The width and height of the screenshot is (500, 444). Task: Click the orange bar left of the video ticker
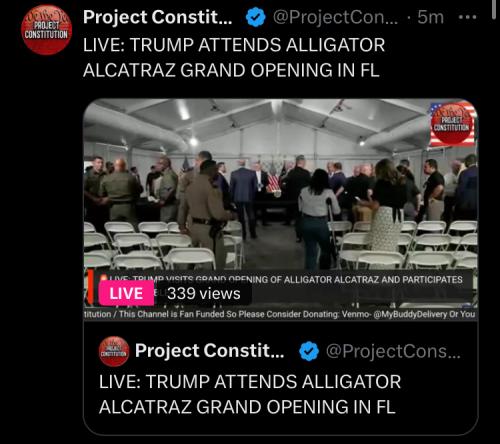click(x=90, y=287)
